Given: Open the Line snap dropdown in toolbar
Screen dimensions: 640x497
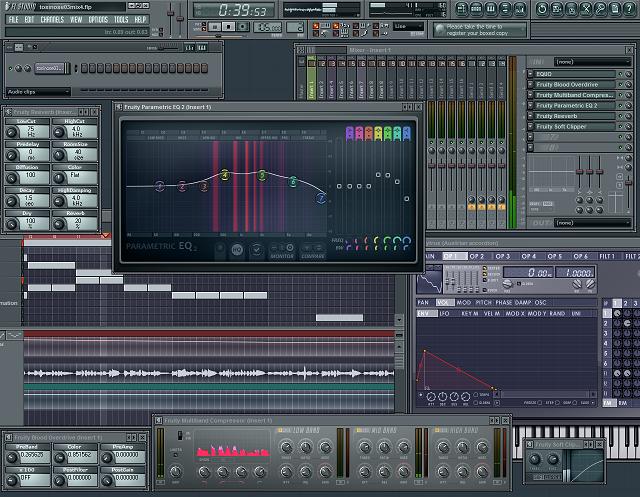Looking at the screenshot, I should tap(409, 26).
